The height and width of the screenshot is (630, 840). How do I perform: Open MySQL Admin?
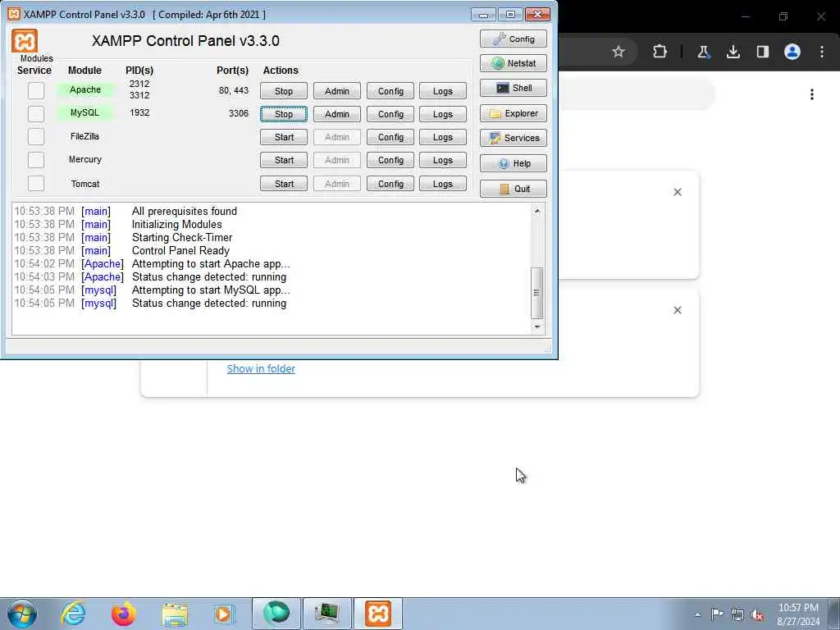pyautogui.click(x=337, y=114)
